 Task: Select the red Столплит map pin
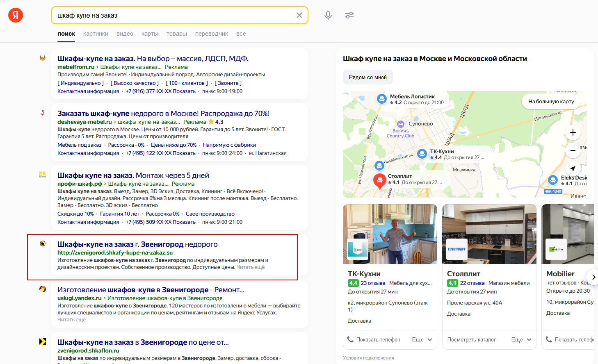pos(380,181)
